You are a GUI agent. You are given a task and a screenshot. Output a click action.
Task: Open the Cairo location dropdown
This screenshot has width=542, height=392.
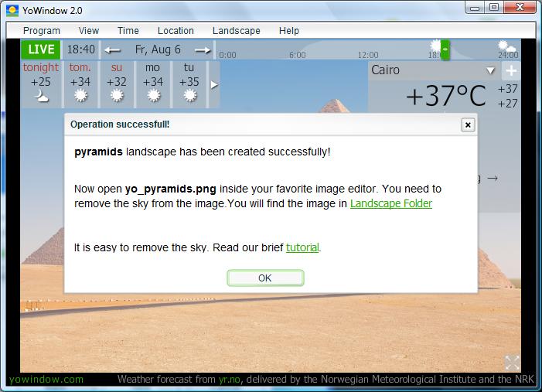coord(489,70)
